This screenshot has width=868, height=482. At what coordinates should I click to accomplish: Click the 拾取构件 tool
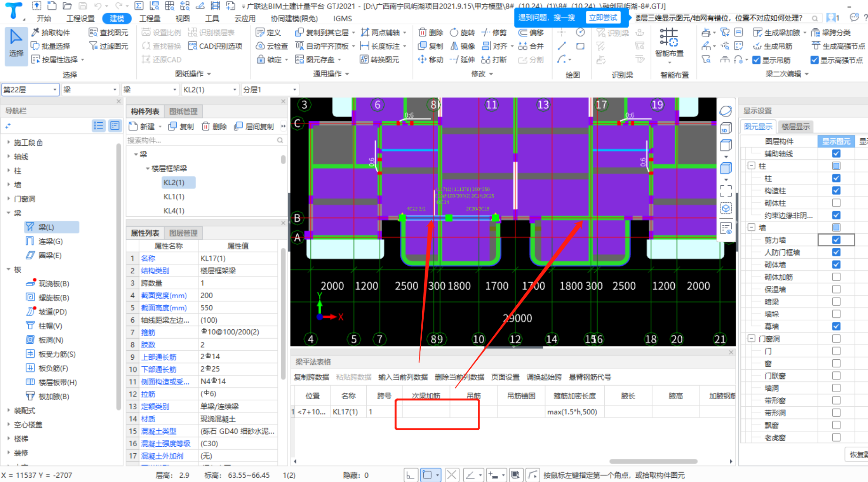(51, 32)
